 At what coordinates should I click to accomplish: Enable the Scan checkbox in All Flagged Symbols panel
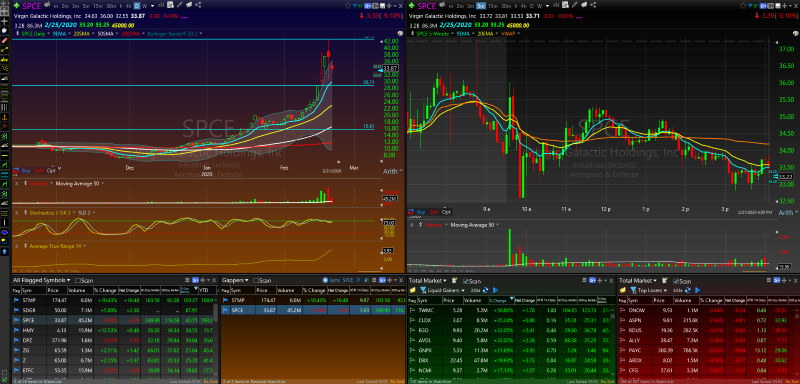point(78,280)
